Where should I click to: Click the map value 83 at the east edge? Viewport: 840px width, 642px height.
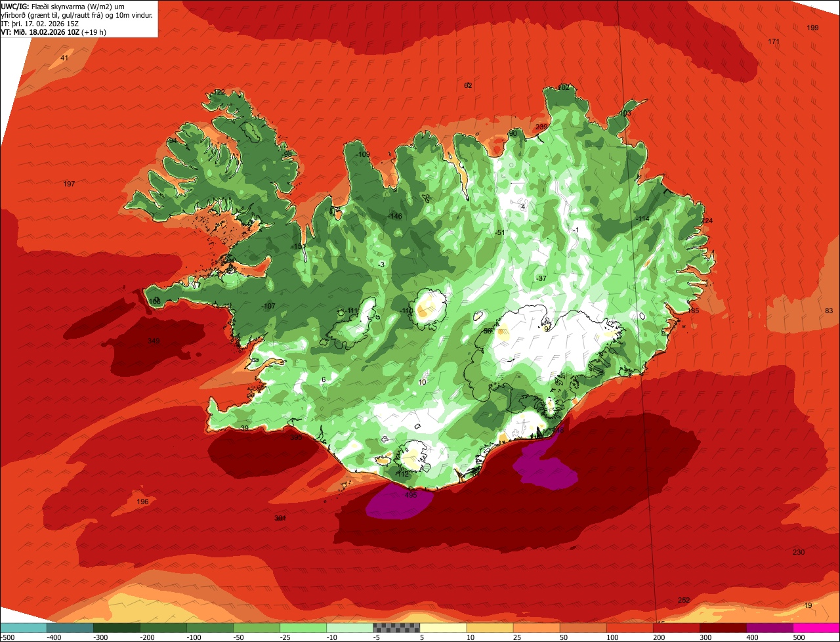[x=829, y=310]
